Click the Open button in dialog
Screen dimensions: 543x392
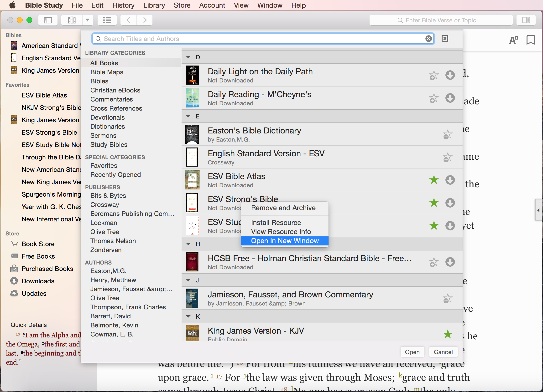(413, 352)
